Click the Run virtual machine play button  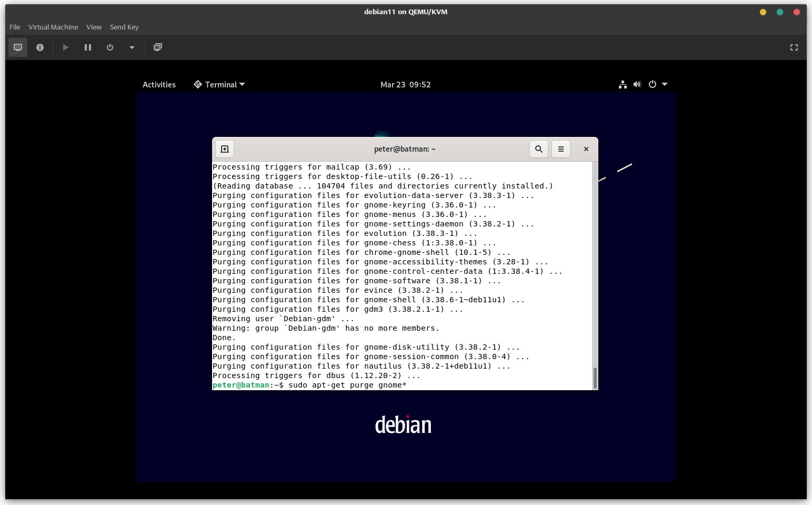[x=66, y=47]
